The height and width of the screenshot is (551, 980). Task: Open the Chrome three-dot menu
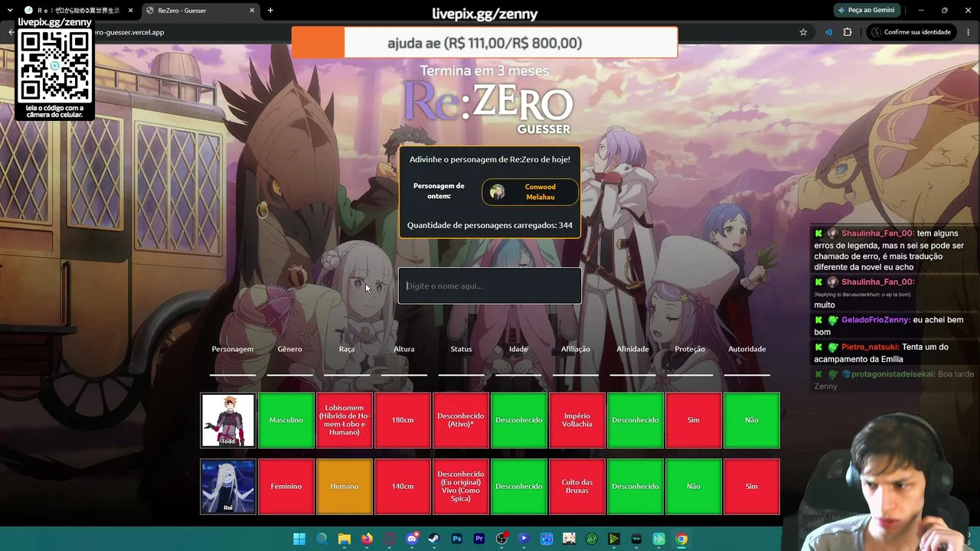tap(969, 32)
